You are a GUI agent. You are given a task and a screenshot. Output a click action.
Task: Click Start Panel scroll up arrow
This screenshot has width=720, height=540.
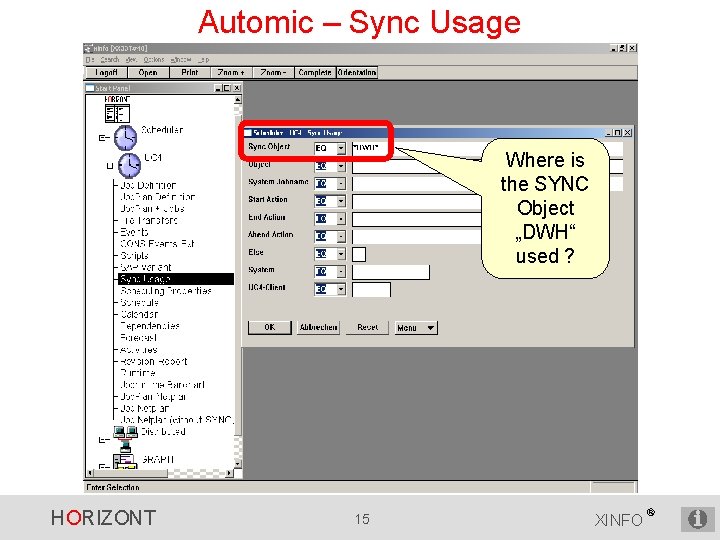(x=237, y=100)
